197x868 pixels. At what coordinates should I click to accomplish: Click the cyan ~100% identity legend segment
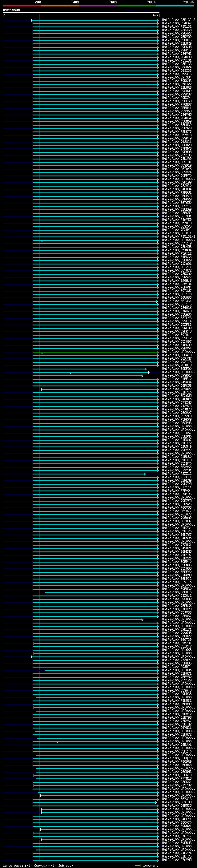pyautogui.click(x=175, y=6)
